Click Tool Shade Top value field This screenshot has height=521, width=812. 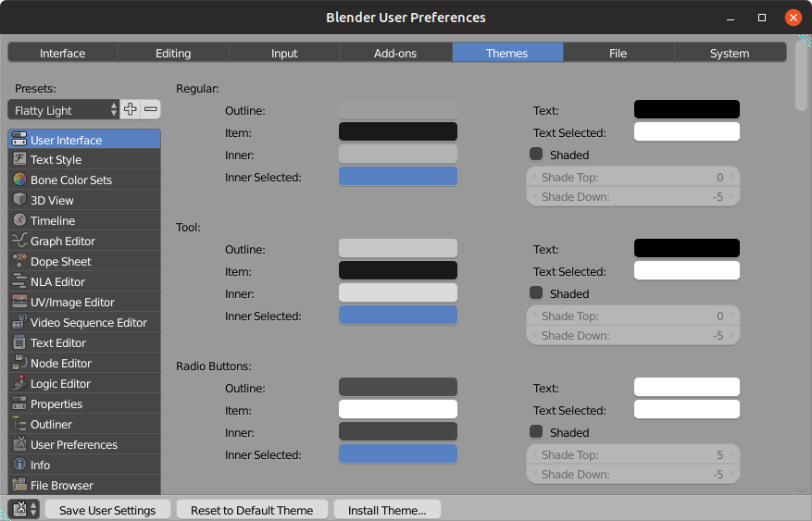[632, 316]
